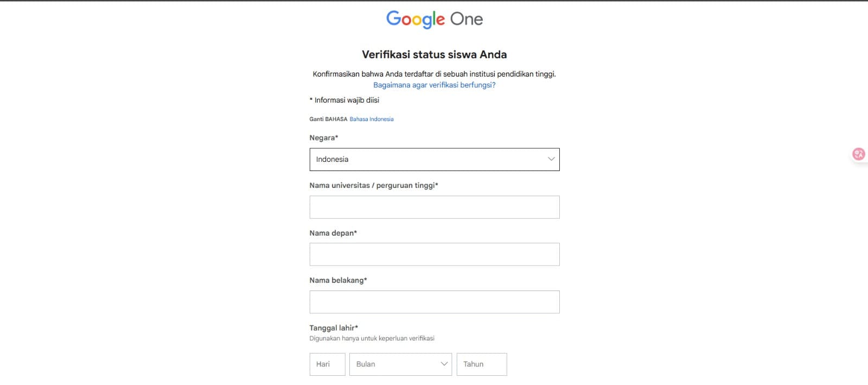Click the university name input field
868x385 pixels.
434,207
